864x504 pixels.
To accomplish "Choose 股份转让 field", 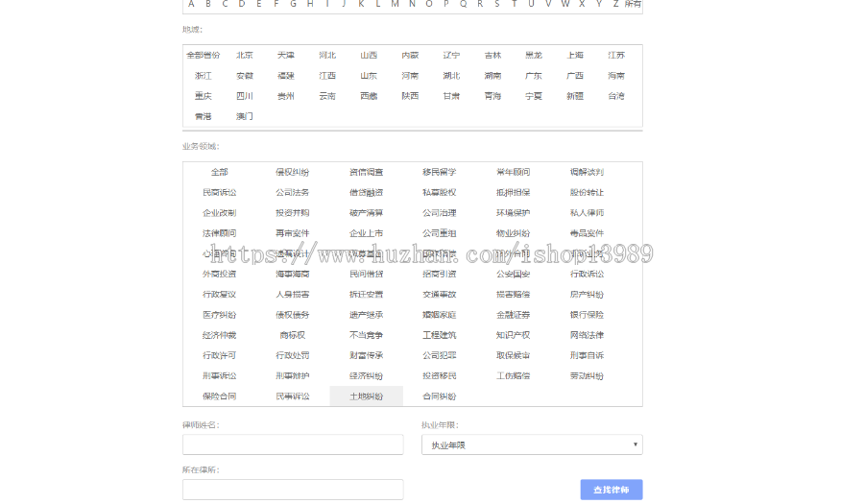I will [587, 192].
